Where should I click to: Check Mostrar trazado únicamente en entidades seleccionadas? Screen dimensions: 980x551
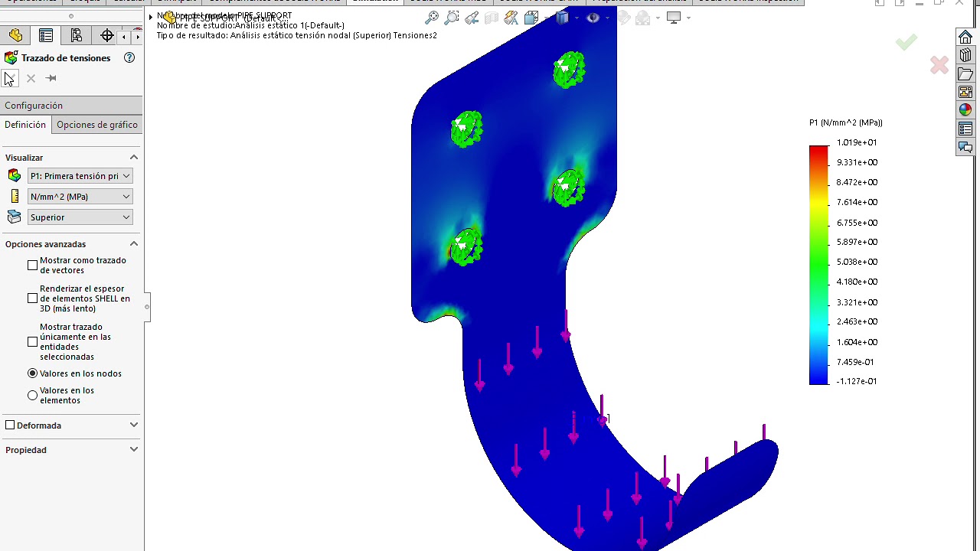pyautogui.click(x=32, y=341)
